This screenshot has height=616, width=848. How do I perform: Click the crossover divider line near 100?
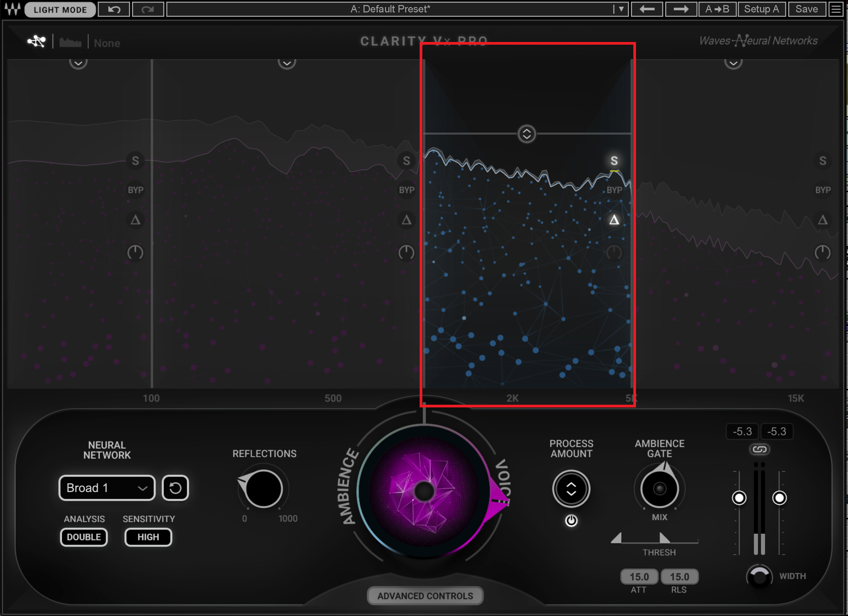tap(152, 223)
